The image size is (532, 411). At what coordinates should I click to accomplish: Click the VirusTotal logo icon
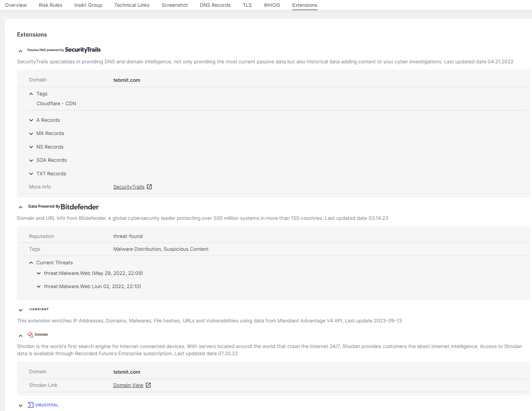[x=31, y=405]
